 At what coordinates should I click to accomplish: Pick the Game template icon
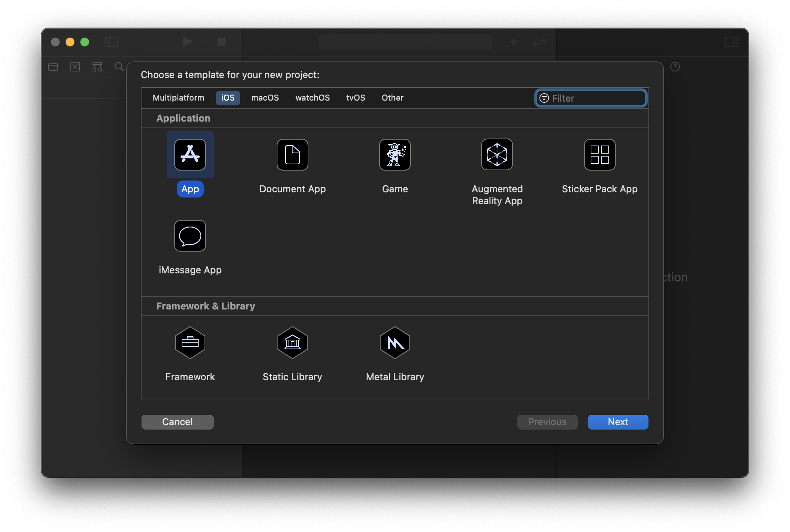coord(395,155)
